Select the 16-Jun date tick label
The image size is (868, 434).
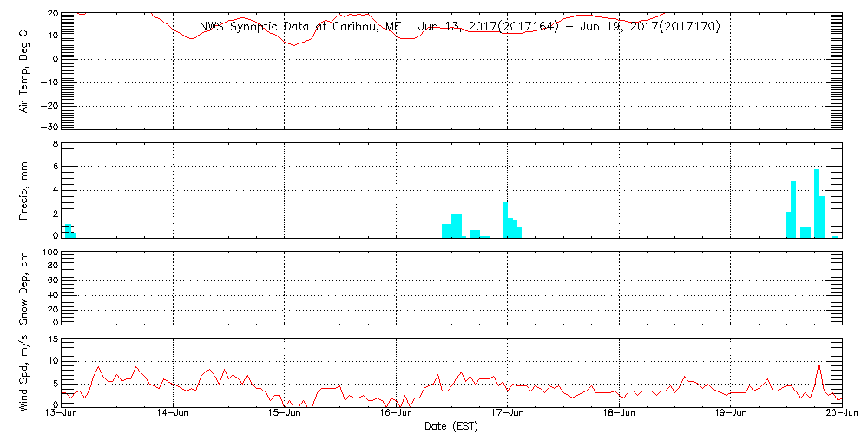396,415
